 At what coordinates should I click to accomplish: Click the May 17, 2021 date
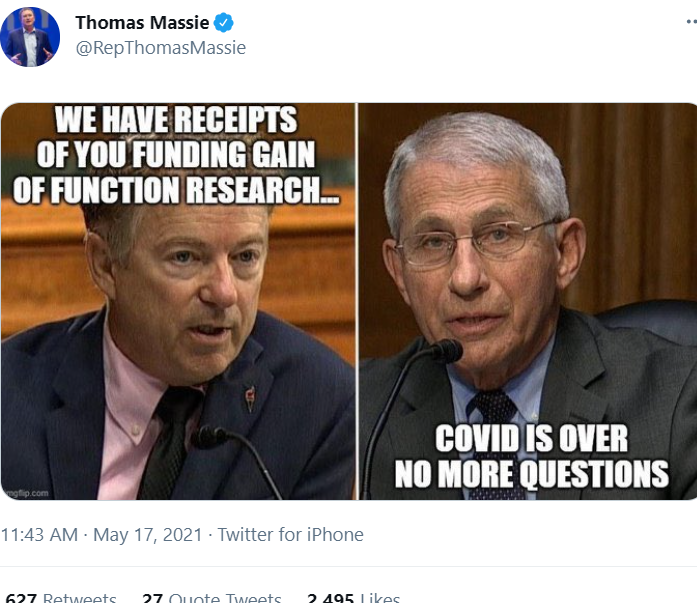pos(148,535)
